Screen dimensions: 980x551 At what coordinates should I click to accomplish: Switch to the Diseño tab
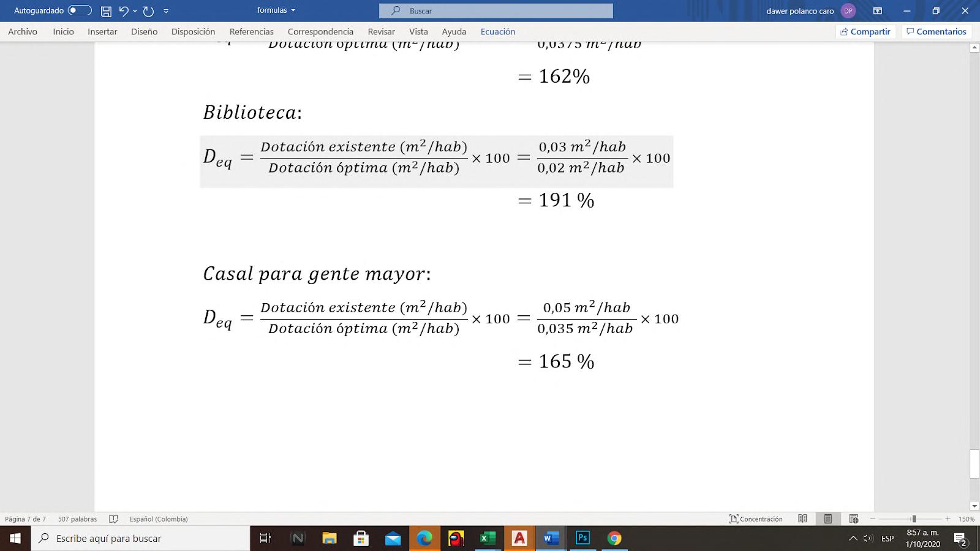coord(144,32)
